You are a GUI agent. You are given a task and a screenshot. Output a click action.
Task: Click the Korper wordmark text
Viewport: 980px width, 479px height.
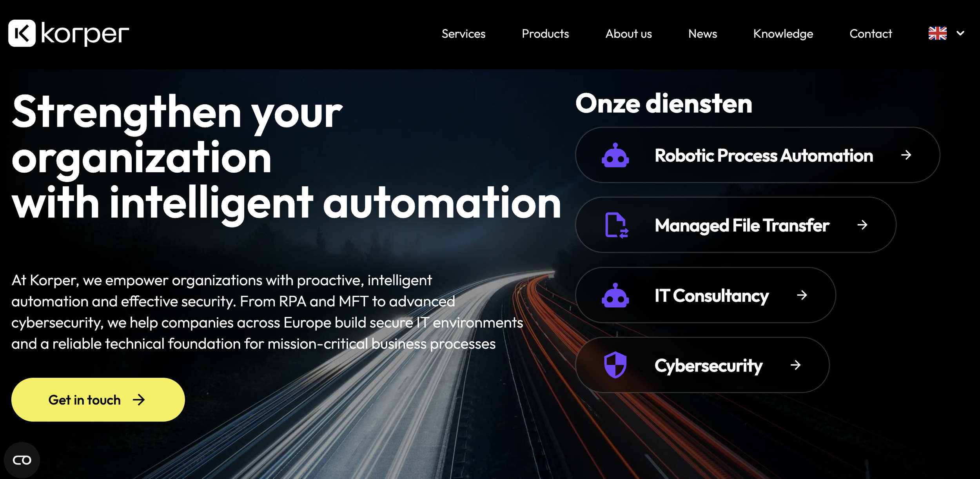(85, 34)
